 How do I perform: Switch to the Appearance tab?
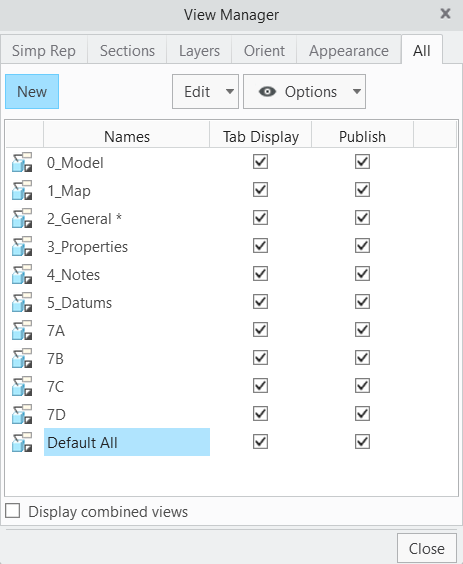click(349, 50)
